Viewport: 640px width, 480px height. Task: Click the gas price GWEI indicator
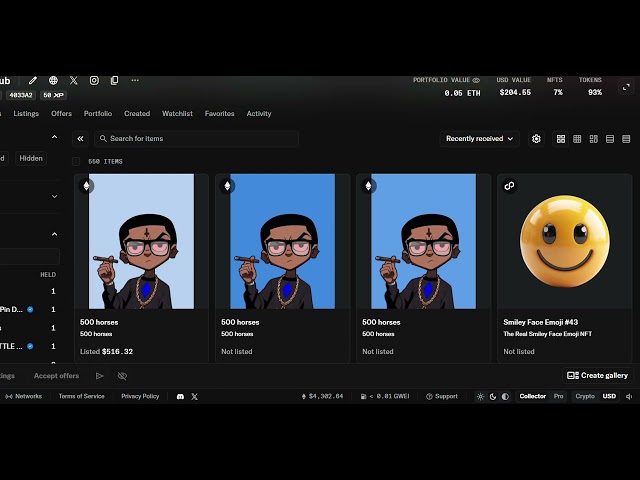pyautogui.click(x=385, y=396)
